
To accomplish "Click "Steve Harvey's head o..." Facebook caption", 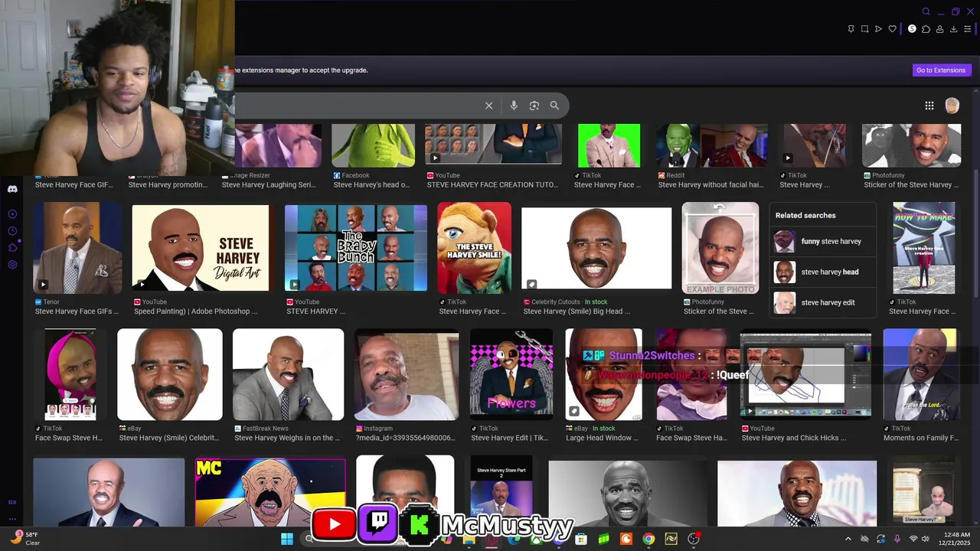I will (371, 184).
